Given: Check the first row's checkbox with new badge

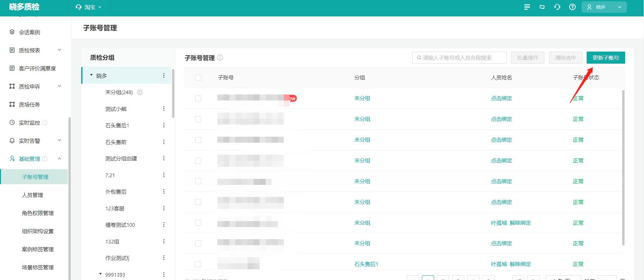Looking at the screenshot, I should pyautogui.click(x=198, y=98).
